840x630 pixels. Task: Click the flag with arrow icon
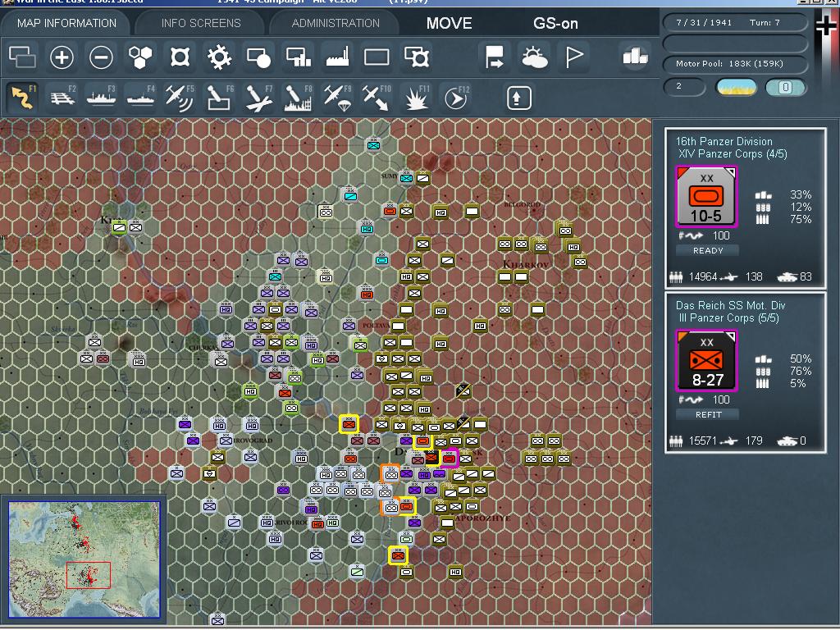494,57
